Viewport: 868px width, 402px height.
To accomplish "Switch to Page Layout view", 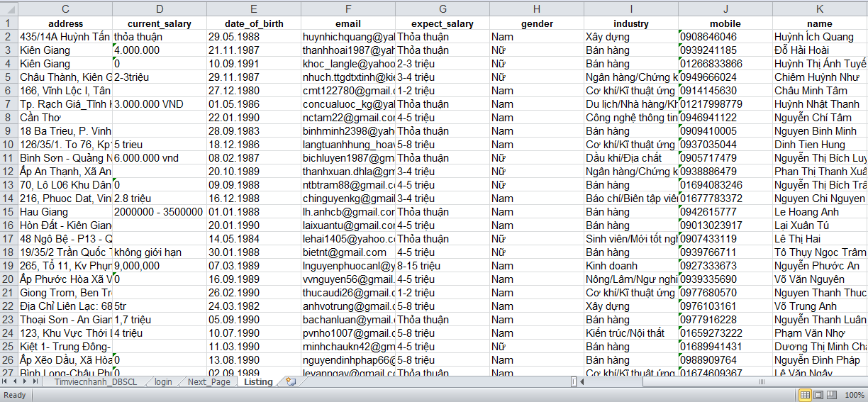I will pyautogui.click(x=819, y=395).
